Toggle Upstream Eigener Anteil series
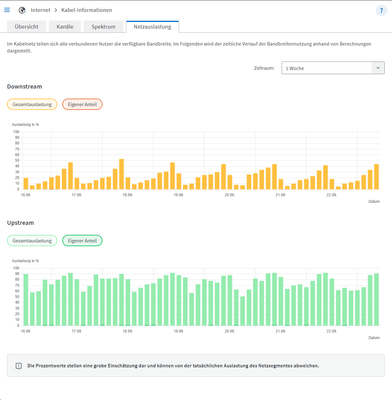Viewport: 392px width, 400px height. coord(82,241)
